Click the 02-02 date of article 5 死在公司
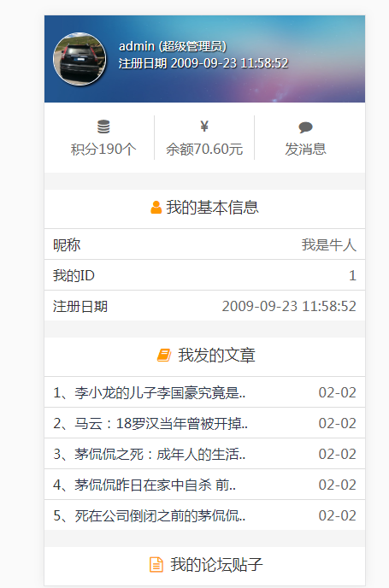This screenshot has height=588, width=389. (337, 515)
